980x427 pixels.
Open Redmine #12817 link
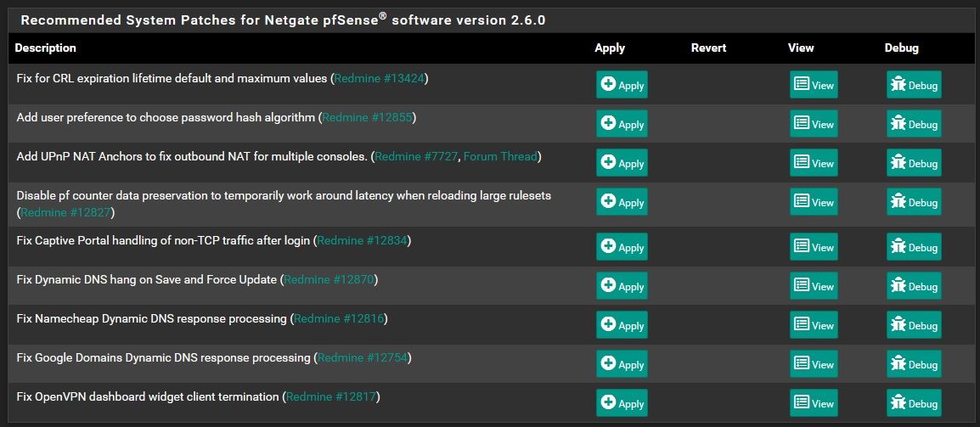click(x=331, y=397)
